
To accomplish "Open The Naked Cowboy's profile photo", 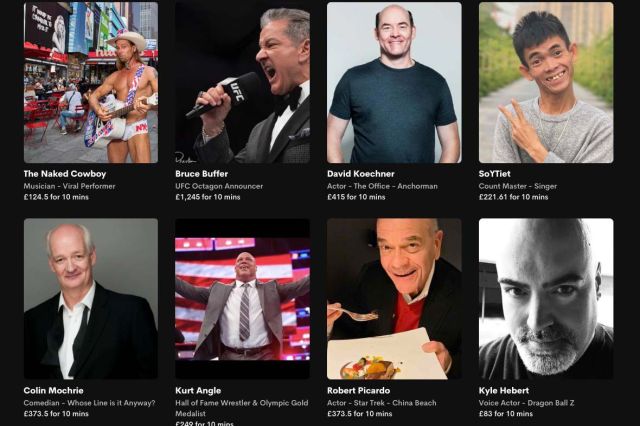I will coord(91,82).
